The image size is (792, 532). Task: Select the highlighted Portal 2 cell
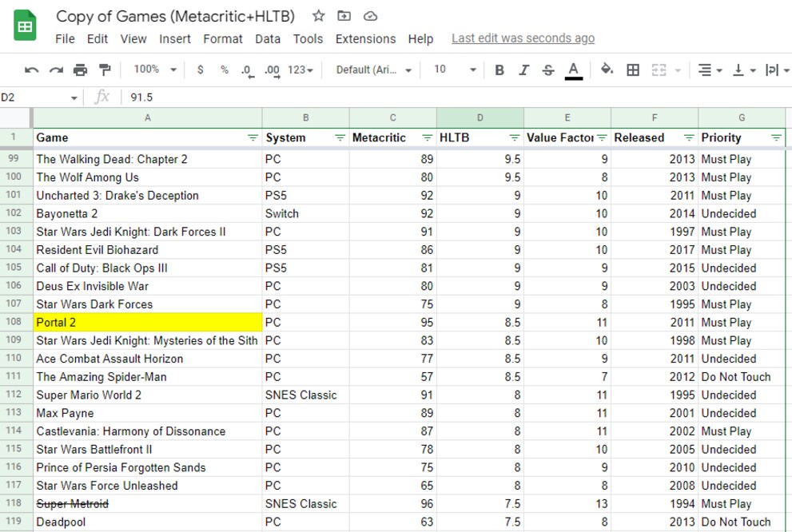[x=148, y=323]
